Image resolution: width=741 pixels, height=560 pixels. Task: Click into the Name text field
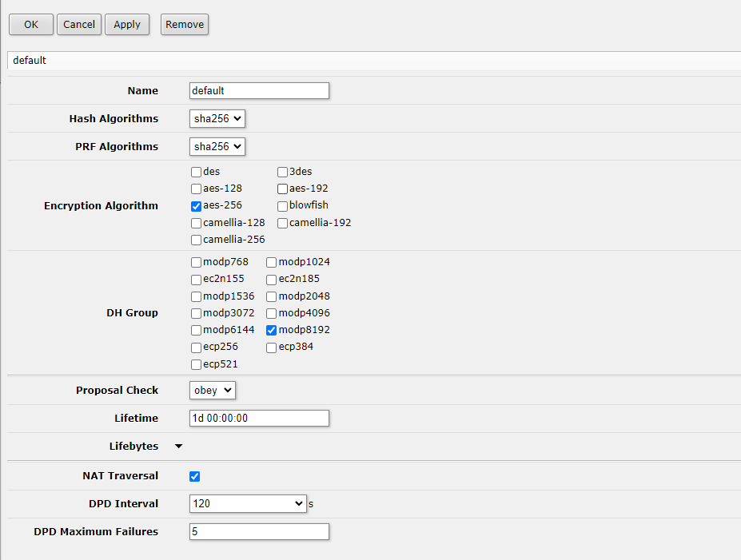pos(259,91)
